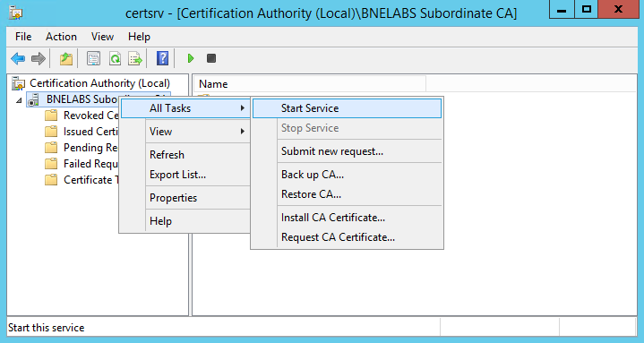Viewport: 644px width, 343px height.
Task: Select Restore CA...
Action: pyautogui.click(x=347, y=193)
